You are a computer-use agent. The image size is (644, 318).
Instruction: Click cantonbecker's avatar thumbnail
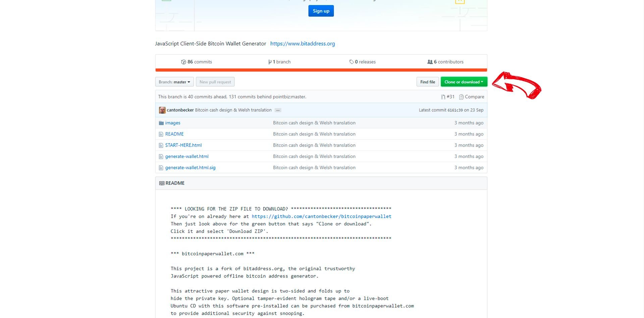pyautogui.click(x=162, y=110)
